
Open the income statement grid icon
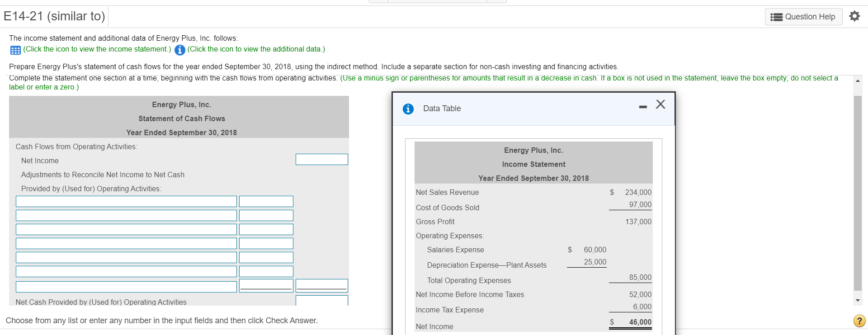coord(15,50)
